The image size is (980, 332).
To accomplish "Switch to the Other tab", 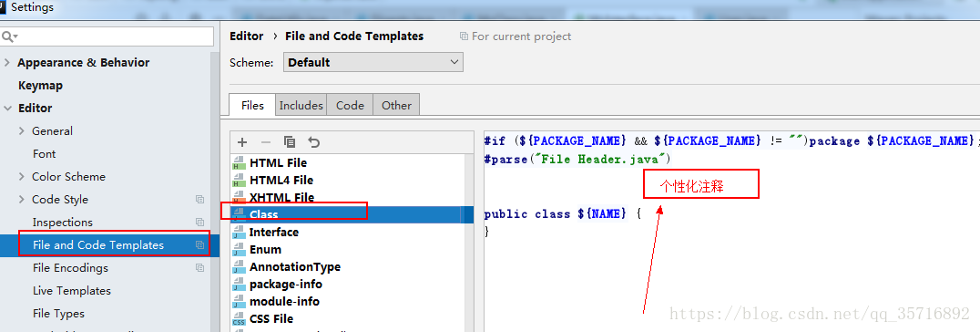I will click(x=396, y=105).
